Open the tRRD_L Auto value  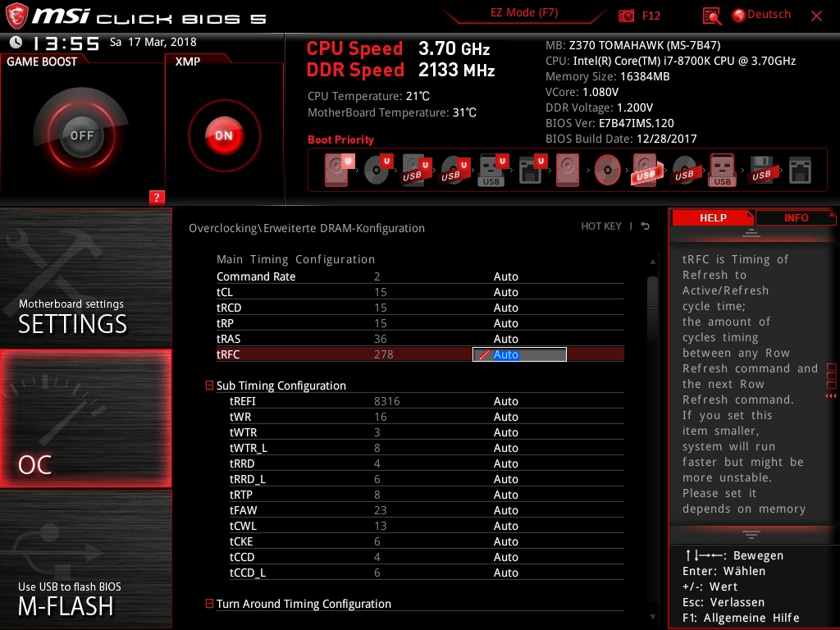pos(505,479)
